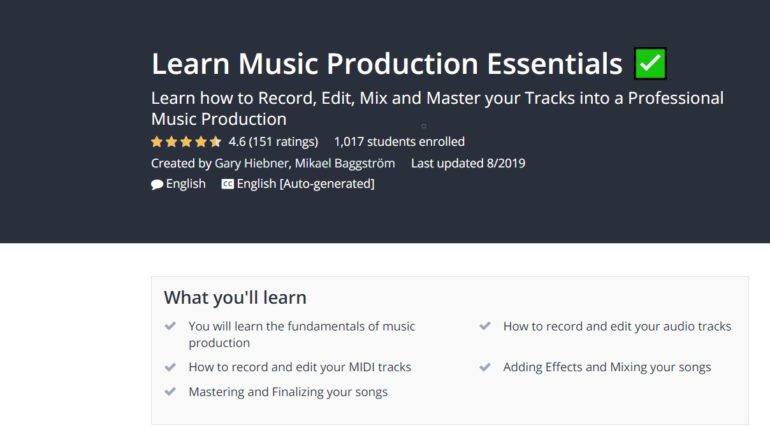Click the speech bubble language icon

point(157,184)
